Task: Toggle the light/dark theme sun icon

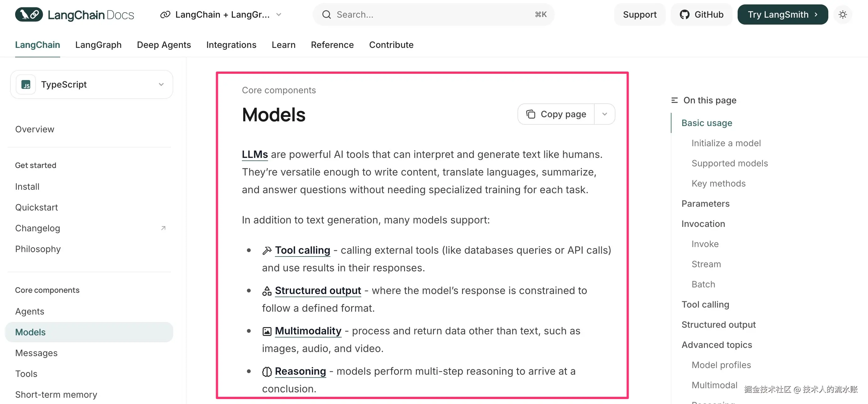Action: pyautogui.click(x=842, y=14)
